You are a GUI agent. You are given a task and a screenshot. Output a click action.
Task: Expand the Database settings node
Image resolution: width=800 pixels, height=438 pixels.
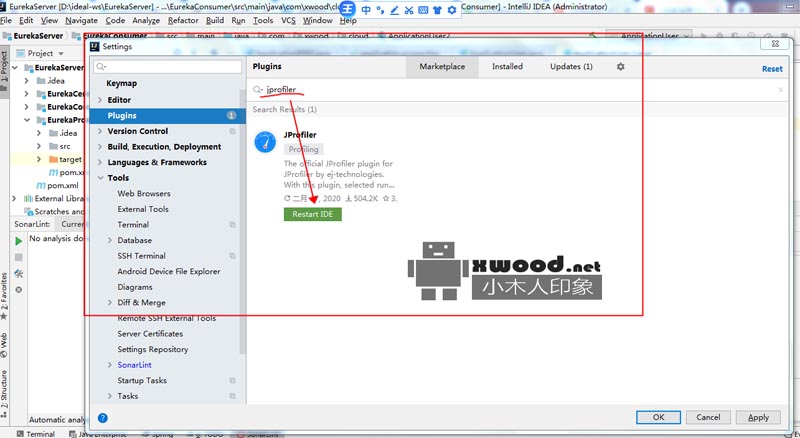pos(110,240)
